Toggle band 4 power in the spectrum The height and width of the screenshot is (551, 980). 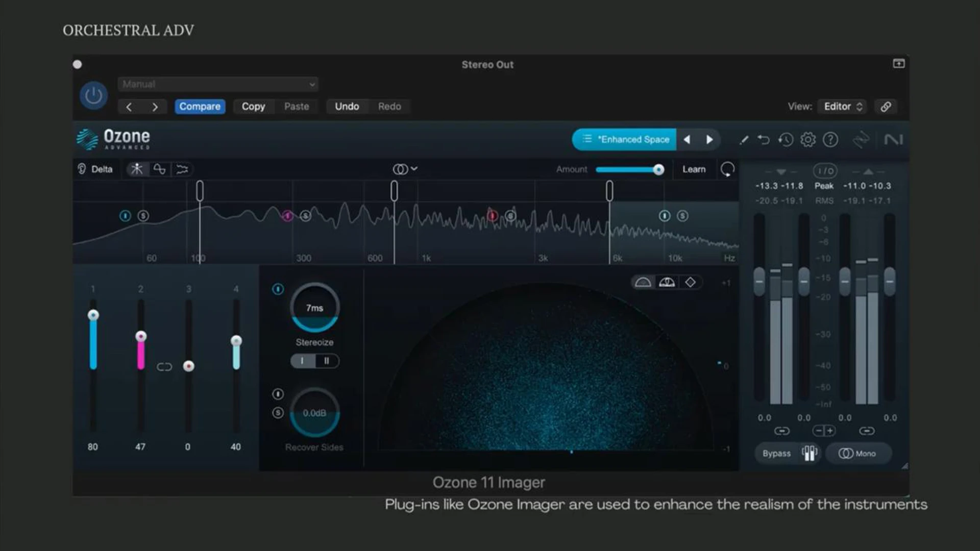coord(664,216)
